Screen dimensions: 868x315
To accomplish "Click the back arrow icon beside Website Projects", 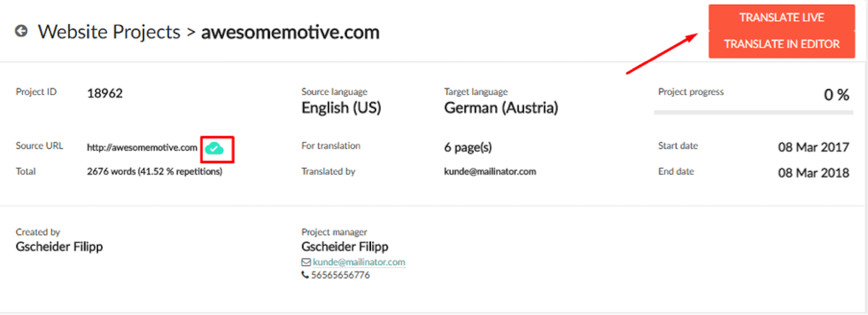I will pos(21,31).
